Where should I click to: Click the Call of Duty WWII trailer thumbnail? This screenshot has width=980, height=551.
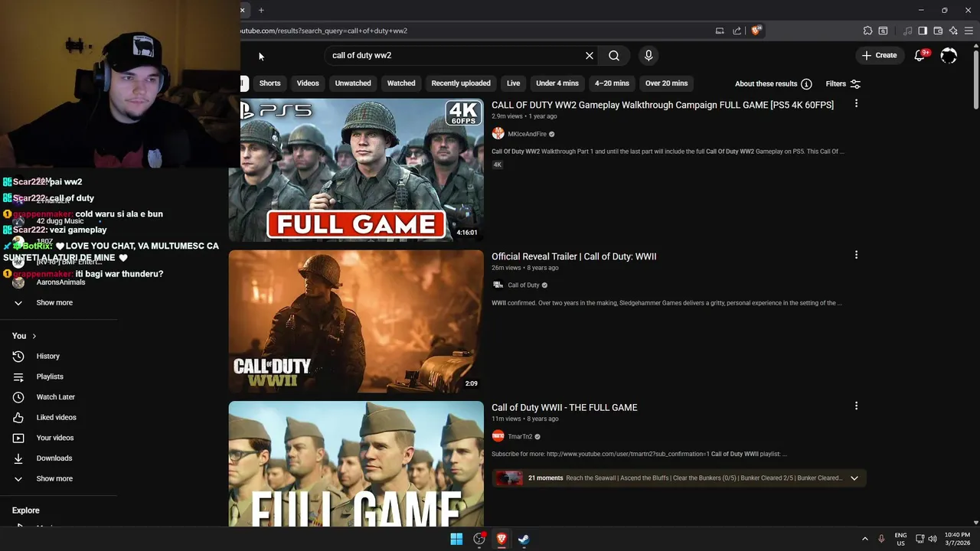356,321
